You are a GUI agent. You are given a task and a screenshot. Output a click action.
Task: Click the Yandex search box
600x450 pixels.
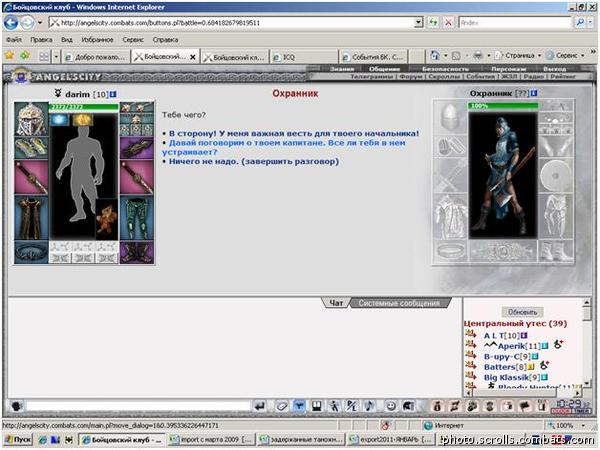515,23
